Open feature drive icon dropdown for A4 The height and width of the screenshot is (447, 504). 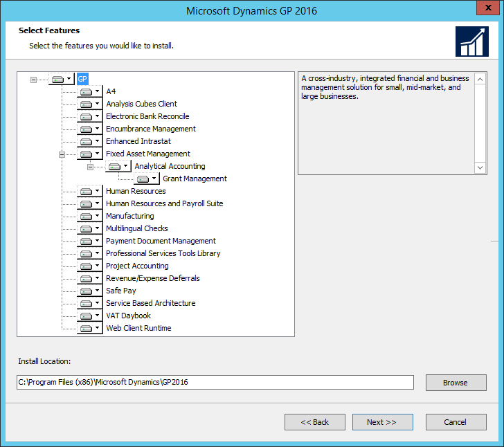point(90,91)
